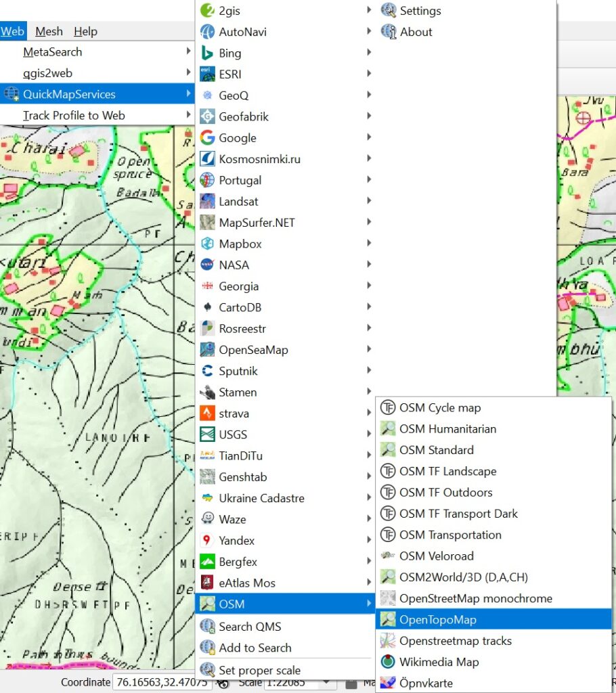This screenshot has width=616, height=693.
Task: Expand the Stamen submenu arrow
Action: tap(369, 392)
